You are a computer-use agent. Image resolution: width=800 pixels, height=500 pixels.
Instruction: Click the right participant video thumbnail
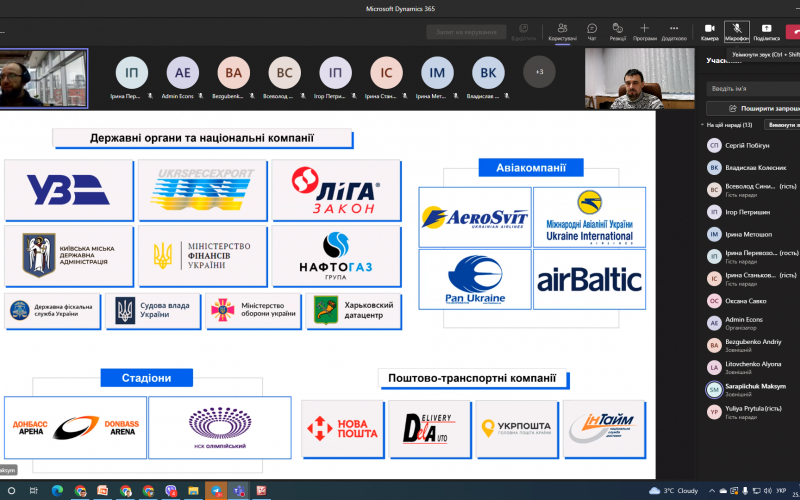pos(640,79)
